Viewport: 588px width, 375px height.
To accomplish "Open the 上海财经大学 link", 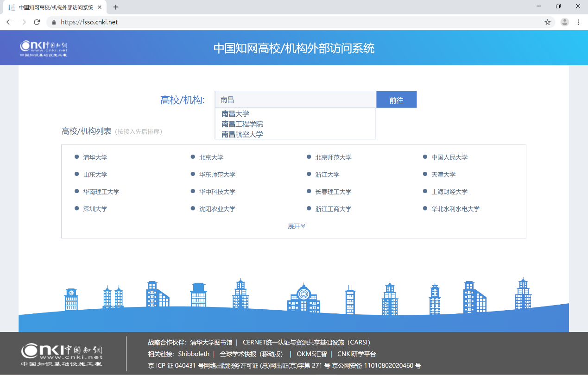I will click(449, 192).
